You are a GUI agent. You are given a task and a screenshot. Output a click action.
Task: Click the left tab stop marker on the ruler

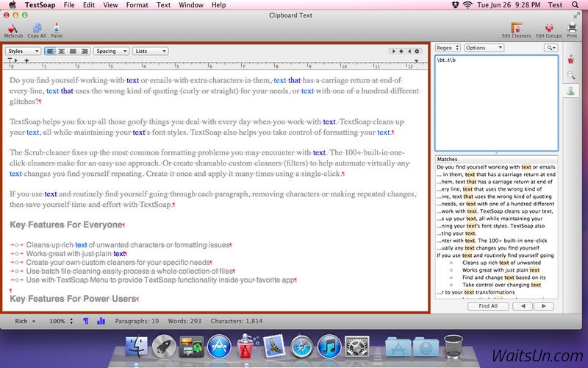point(15,60)
